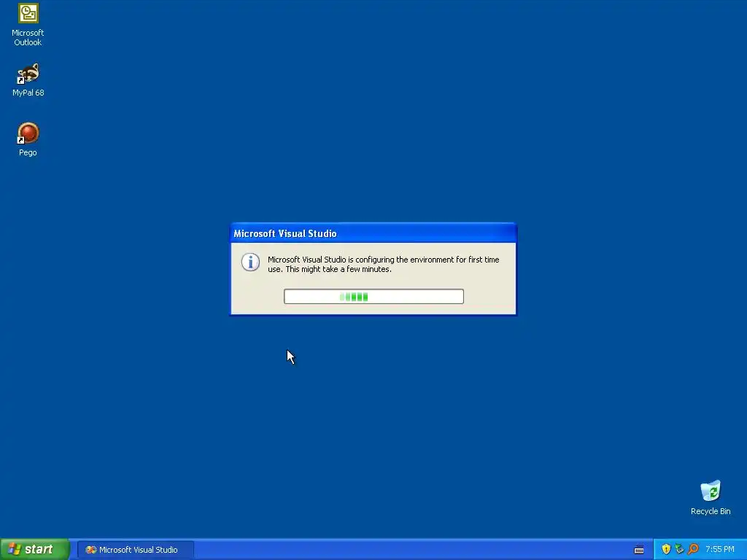This screenshot has height=560, width=747.
Task: Click the 7:55 PM clock
Action: point(720,550)
